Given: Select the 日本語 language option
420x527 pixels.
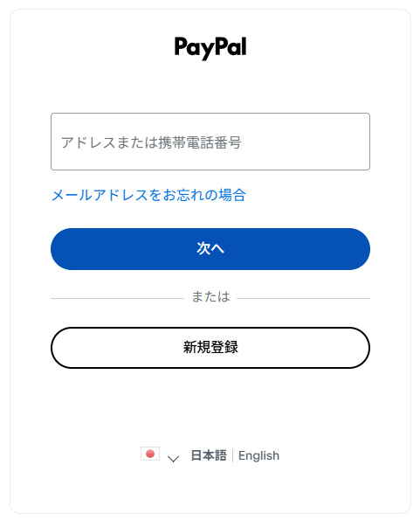Looking at the screenshot, I should click(x=209, y=455).
